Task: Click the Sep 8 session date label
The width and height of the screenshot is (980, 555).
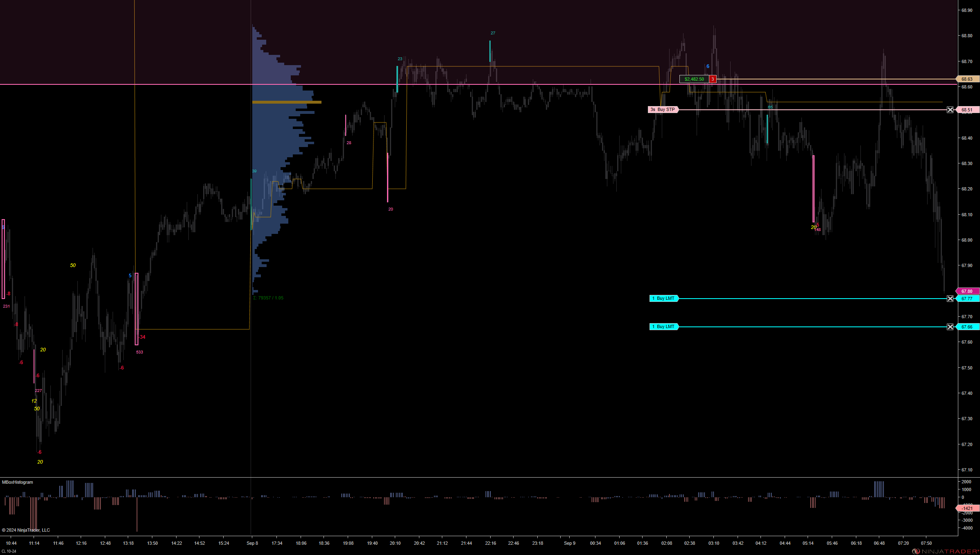Action: point(252,543)
